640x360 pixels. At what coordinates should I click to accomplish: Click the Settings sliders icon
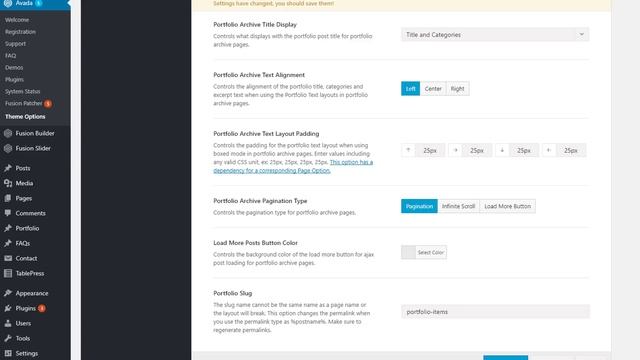pyautogui.click(x=8, y=353)
